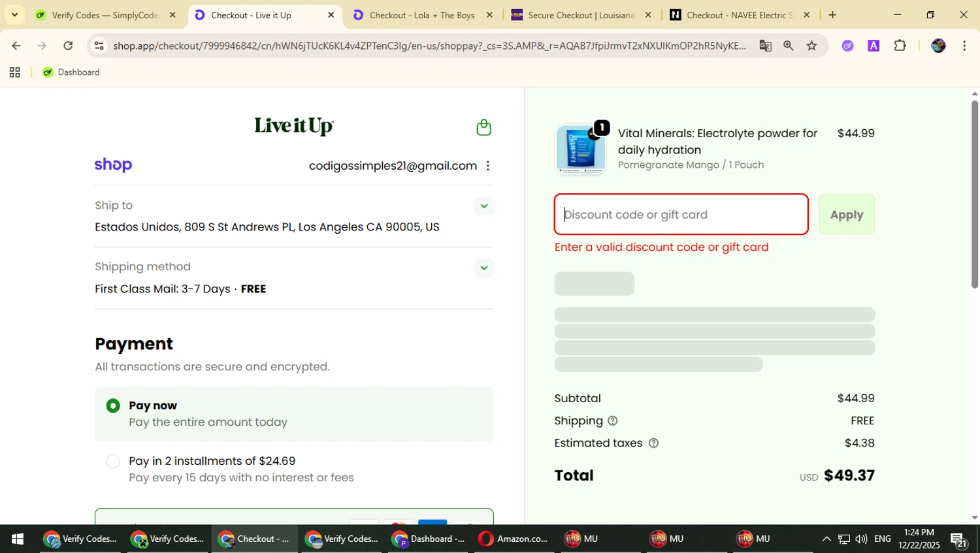Screen dimensions: 980x553
Task: Open Dashboard bookmark
Action: tap(71, 72)
